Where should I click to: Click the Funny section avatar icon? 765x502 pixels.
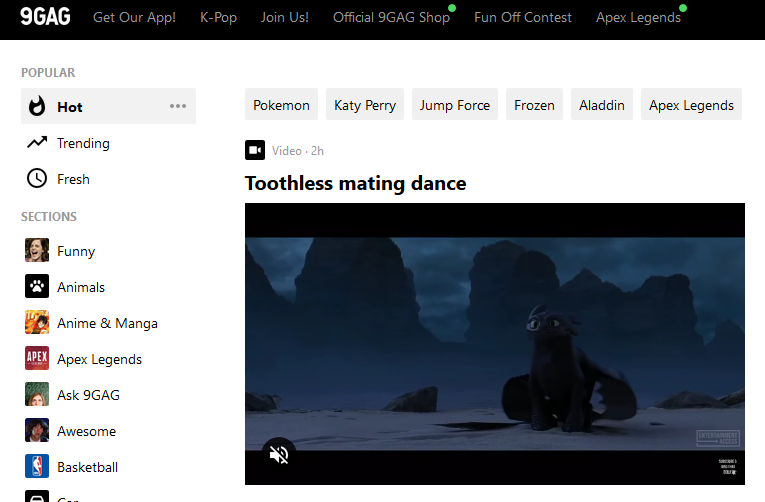point(37,251)
